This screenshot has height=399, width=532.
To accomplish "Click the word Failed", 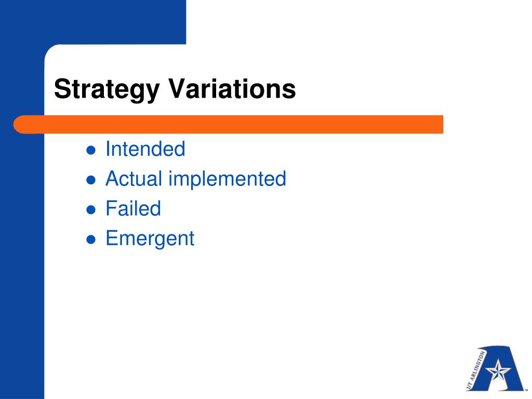I will [x=133, y=208].
